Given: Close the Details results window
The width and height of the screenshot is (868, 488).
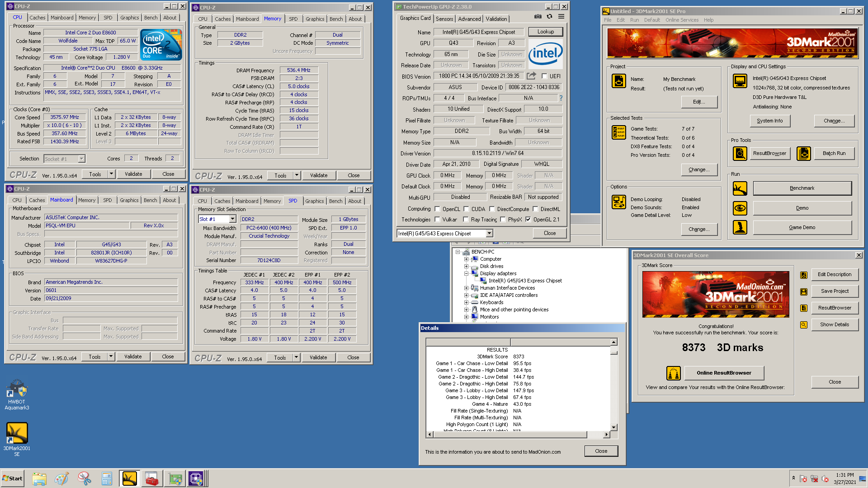Looking at the screenshot, I should tap(601, 451).
